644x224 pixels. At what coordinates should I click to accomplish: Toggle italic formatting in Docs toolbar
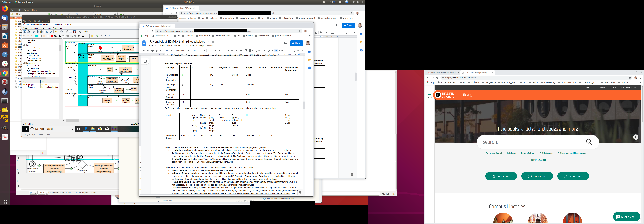[x=224, y=50]
